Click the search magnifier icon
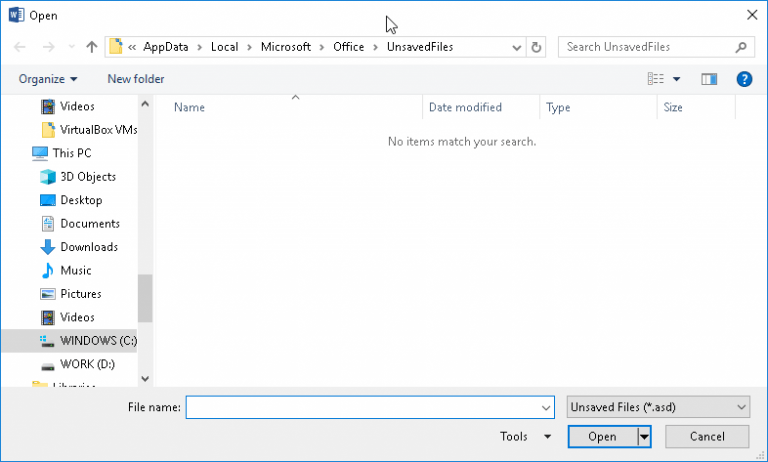 tap(741, 47)
